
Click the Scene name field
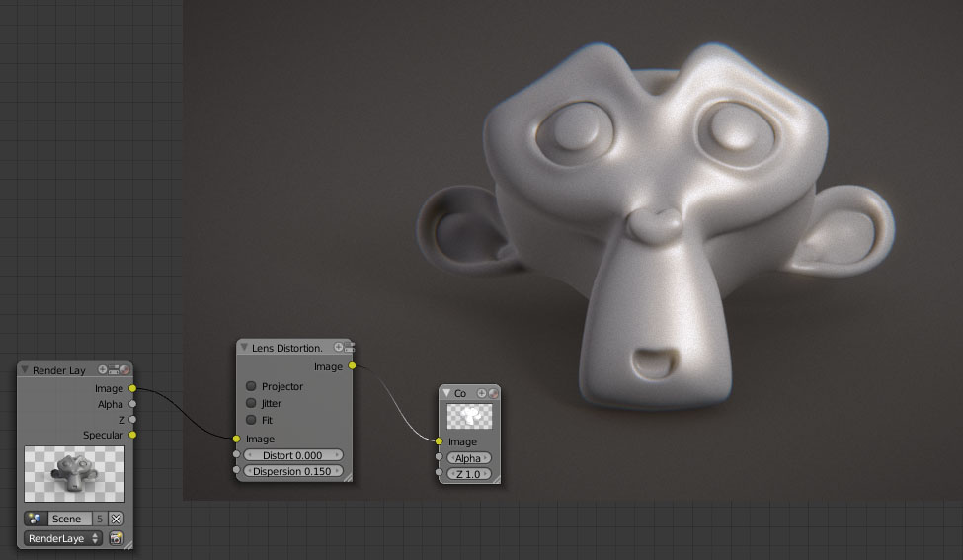click(x=69, y=519)
